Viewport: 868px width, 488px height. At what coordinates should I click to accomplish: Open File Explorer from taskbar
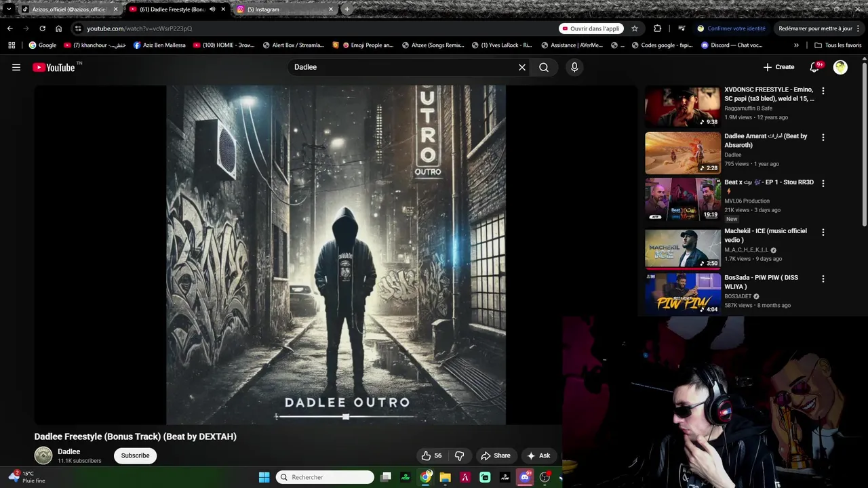click(x=445, y=477)
